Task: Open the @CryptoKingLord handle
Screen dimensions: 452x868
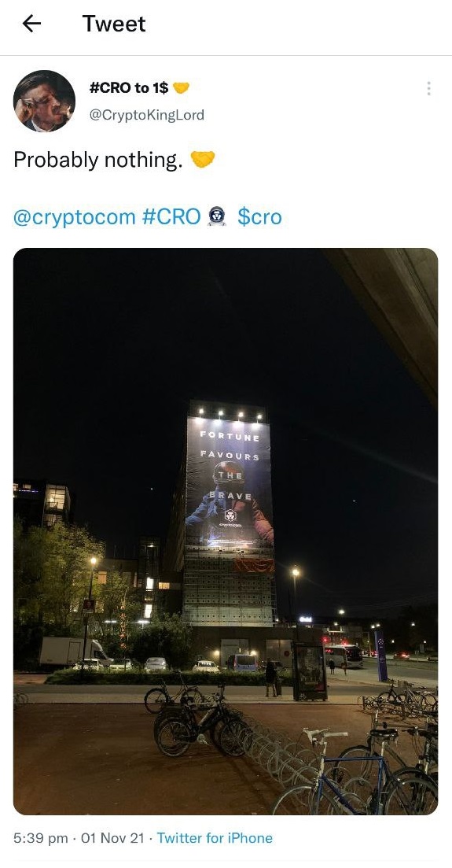Action: click(x=147, y=115)
